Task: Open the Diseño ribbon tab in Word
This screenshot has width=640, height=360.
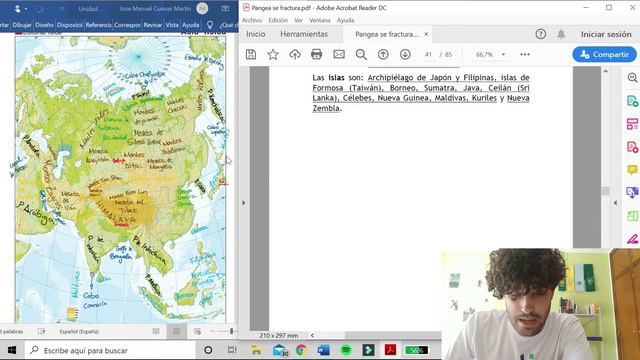Action: tap(44, 25)
